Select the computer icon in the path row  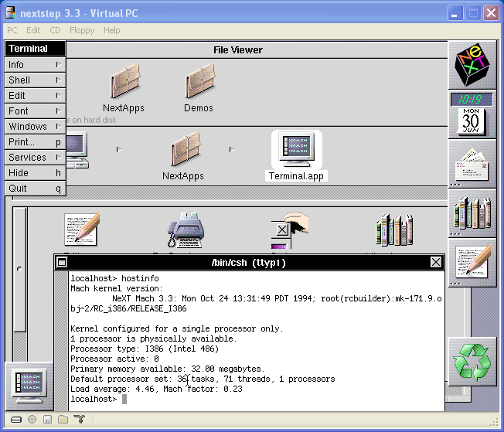[77, 150]
